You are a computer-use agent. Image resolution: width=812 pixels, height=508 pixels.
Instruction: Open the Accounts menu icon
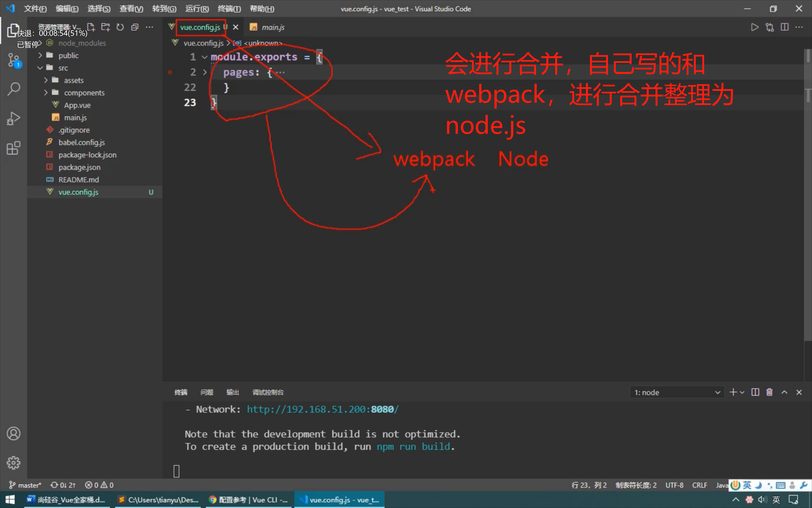click(14, 433)
